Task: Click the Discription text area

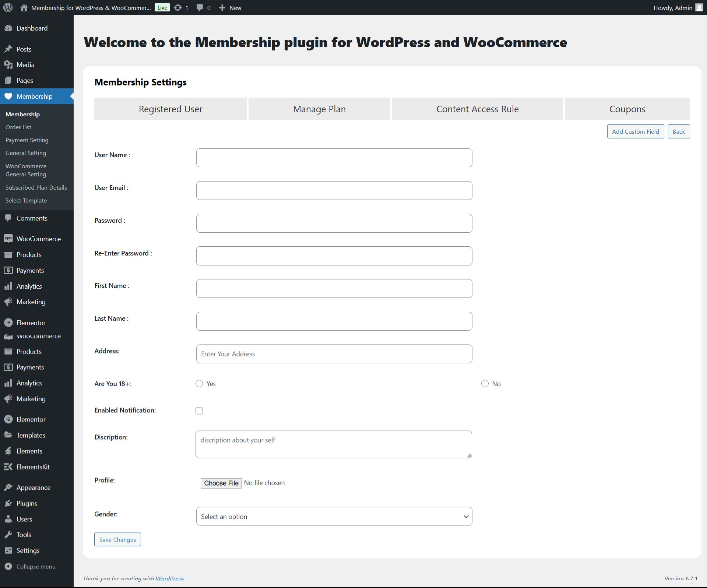Action: click(334, 444)
